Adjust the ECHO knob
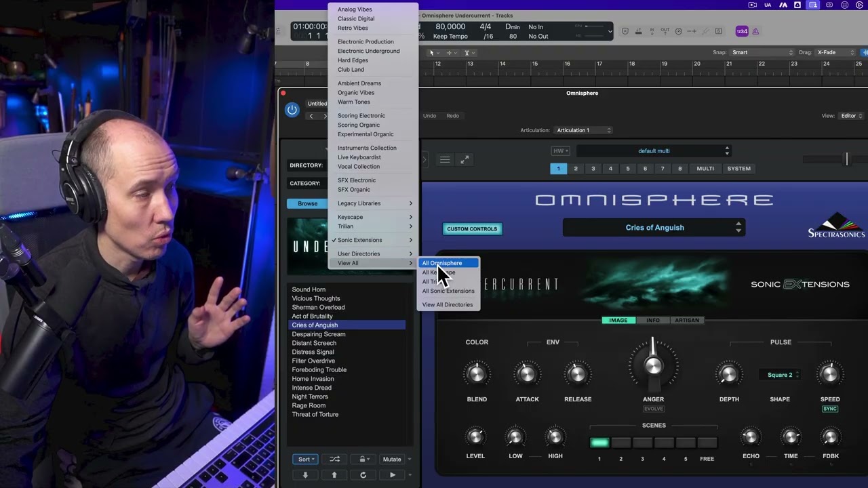Image resolution: width=868 pixels, height=488 pixels. point(751,437)
